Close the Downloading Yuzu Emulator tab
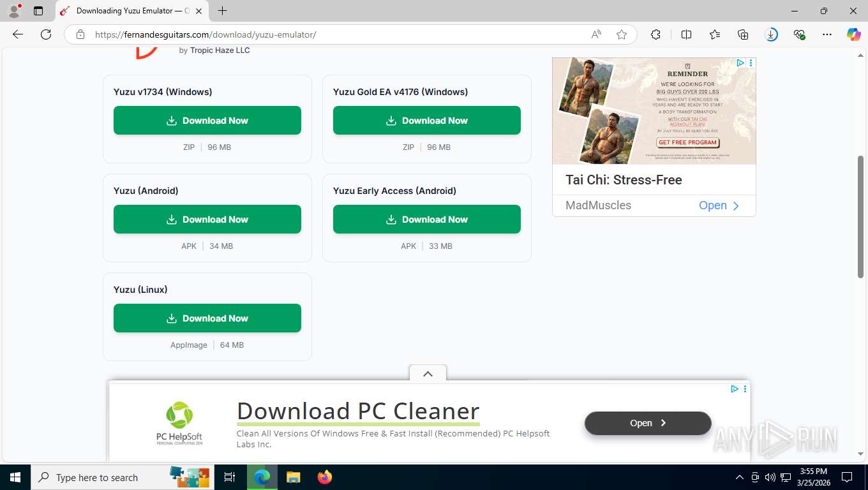 198,11
